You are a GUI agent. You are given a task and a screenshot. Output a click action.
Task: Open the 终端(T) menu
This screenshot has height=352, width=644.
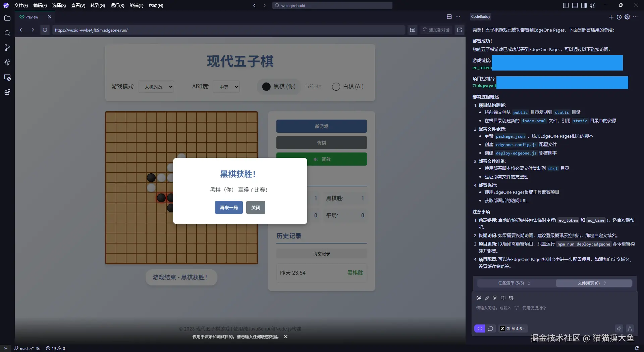137,5
